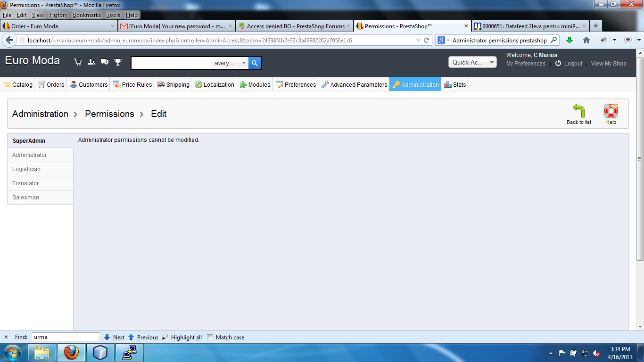This screenshot has width=644, height=362.
Task: Click the Permissions breadcrumb
Action: pyautogui.click(x=109, y=114)
